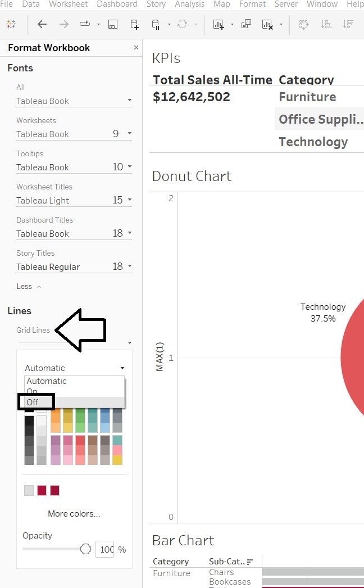Click the replay animation toolbar icon
Image resolution: width=364 pixels, height=588 pixels.
[85, 24]
